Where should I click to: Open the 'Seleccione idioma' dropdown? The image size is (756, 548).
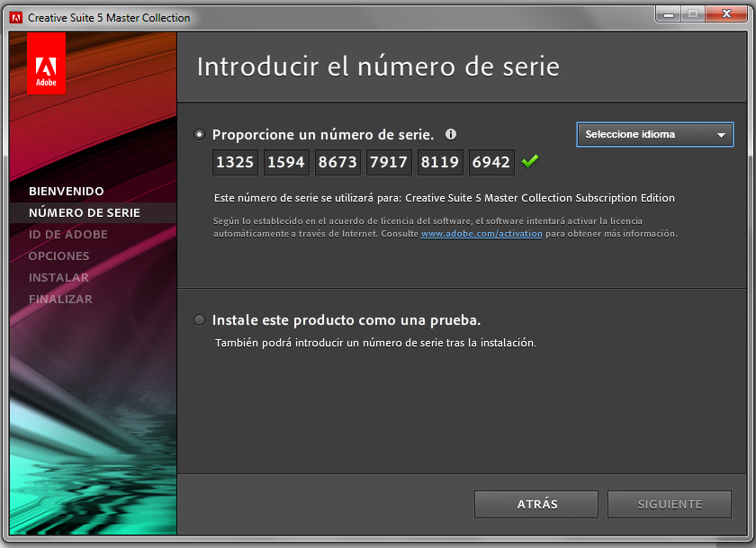point(655,134)
